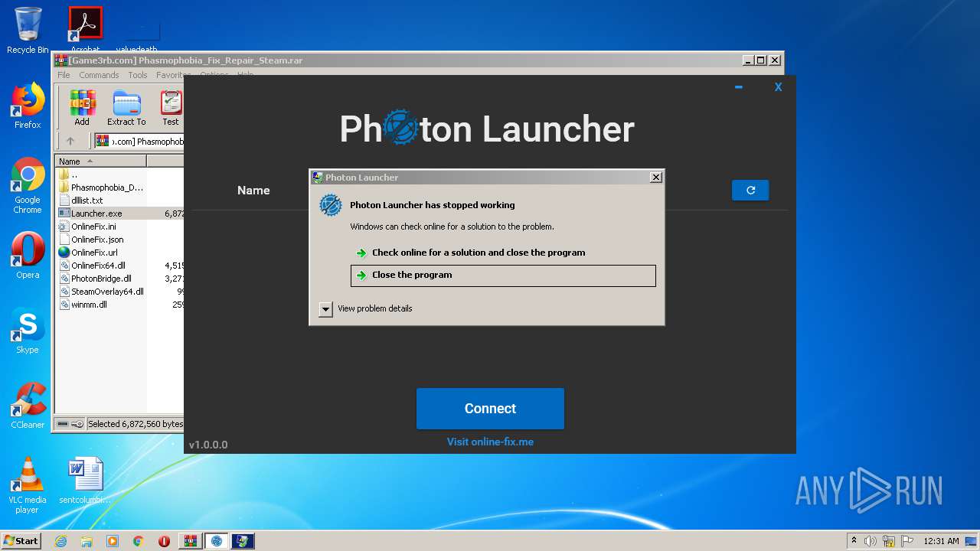The width and height of the screenshot is (980, 551).
Task: Open VLC media player desktop shortcut
Action: 28,485
